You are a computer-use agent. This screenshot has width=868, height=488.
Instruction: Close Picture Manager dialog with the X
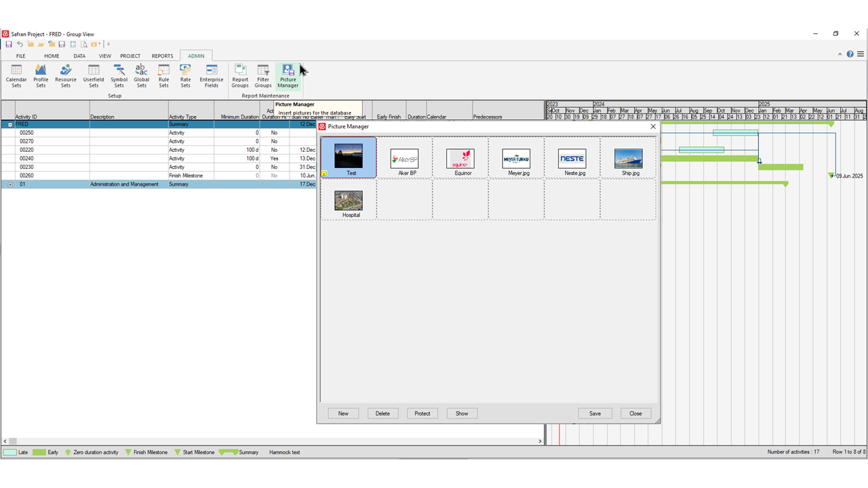click(653, 126)
